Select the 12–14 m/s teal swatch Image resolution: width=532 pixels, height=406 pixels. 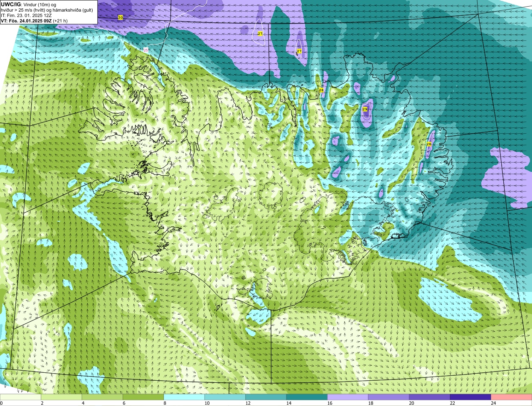pyautogui.click(x=266, y=397)
